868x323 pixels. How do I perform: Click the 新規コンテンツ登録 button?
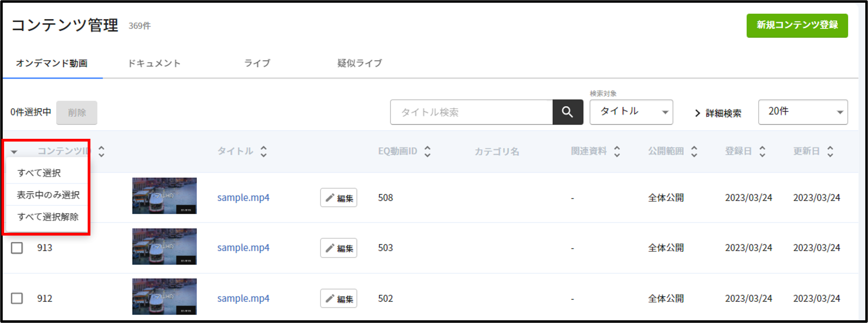click(x=797, y=25)
